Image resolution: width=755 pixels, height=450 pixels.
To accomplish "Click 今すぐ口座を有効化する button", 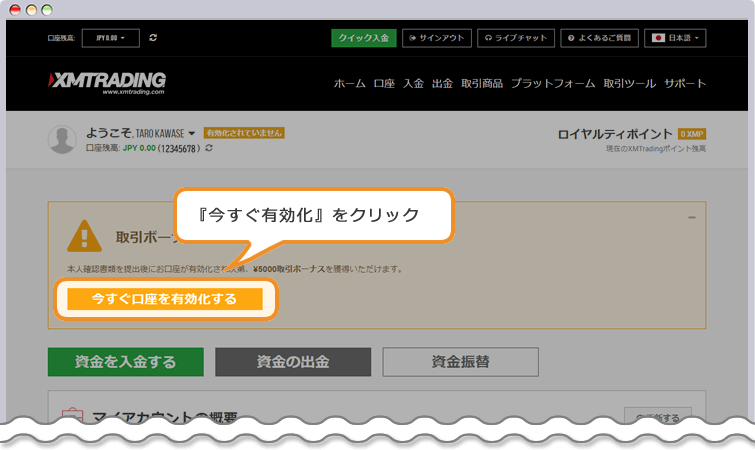I will coord(164,298).
